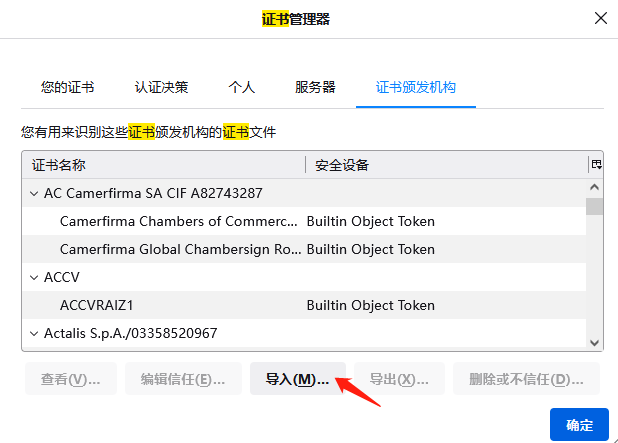
Task: Collapse the ACCV group chevron
Action: click(34, 277)
